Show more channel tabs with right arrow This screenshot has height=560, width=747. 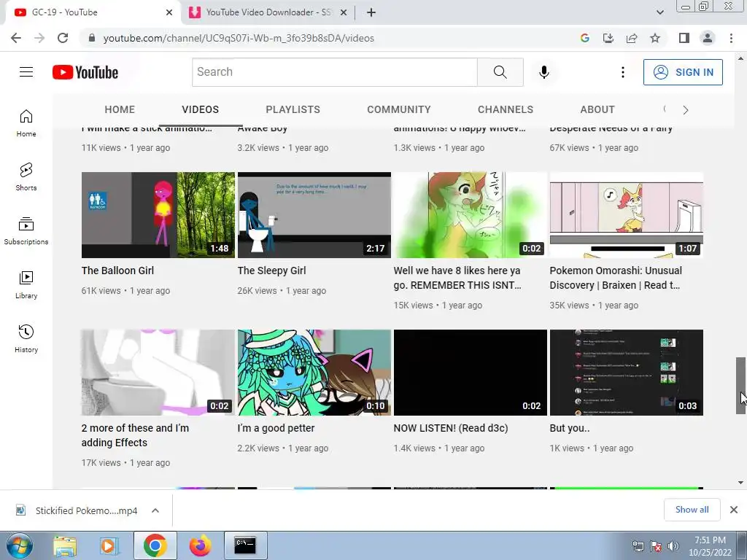coord(686,110)
